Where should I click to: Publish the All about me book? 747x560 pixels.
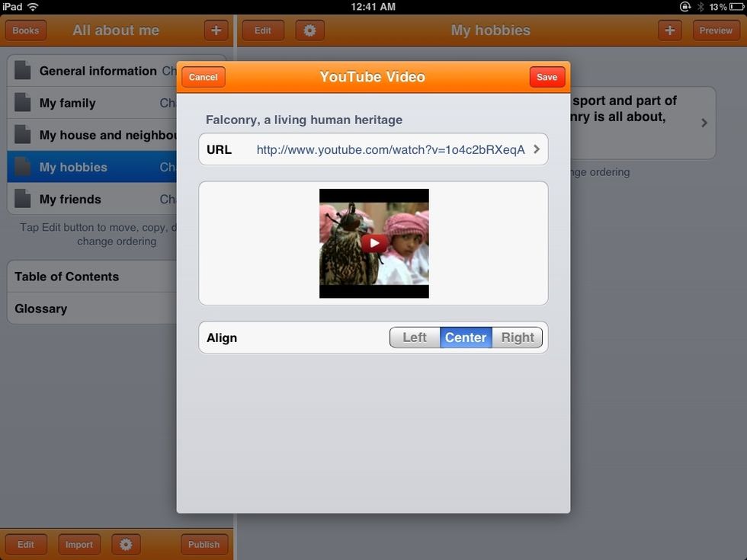pos(204,544)
